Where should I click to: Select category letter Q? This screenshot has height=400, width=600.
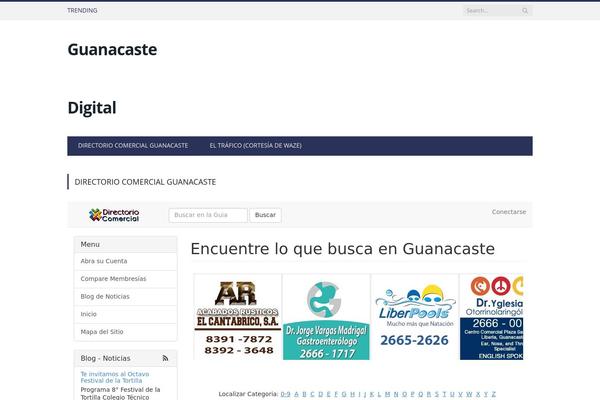pyautogui.click(x=421, y=394)
